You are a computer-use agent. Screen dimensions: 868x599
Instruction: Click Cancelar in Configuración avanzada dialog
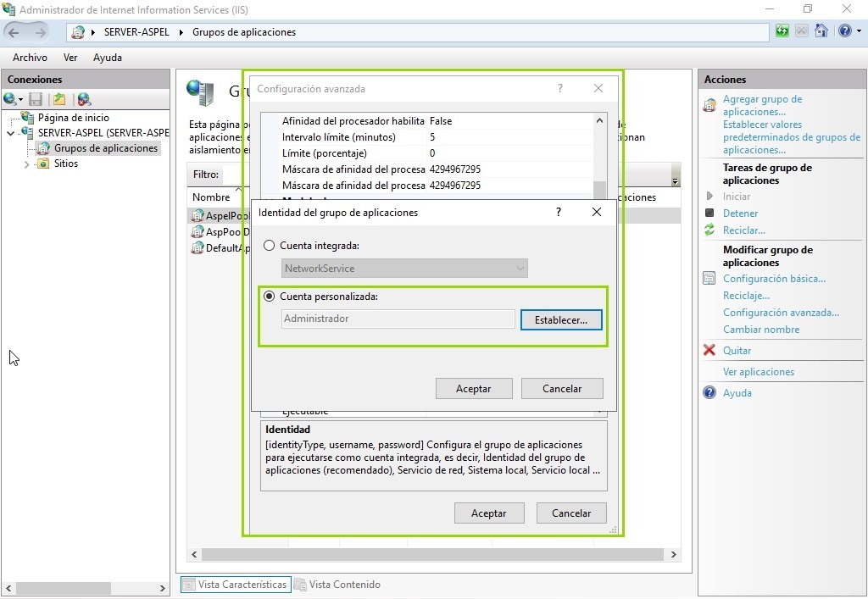(571, 513)
